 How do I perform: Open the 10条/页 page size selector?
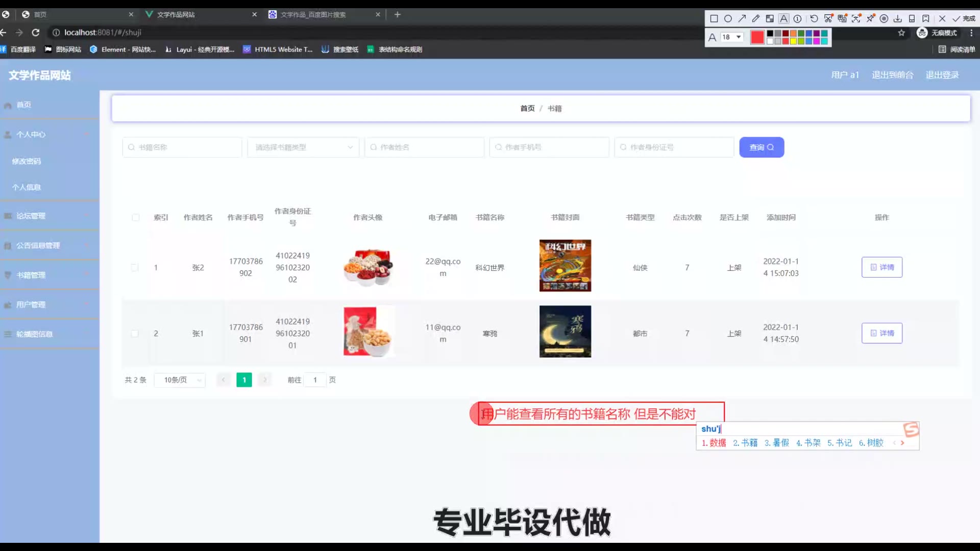coord(180,380)
